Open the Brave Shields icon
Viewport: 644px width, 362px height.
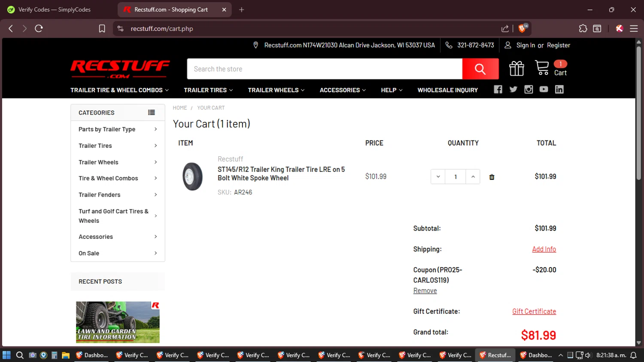tap(522, 28)
